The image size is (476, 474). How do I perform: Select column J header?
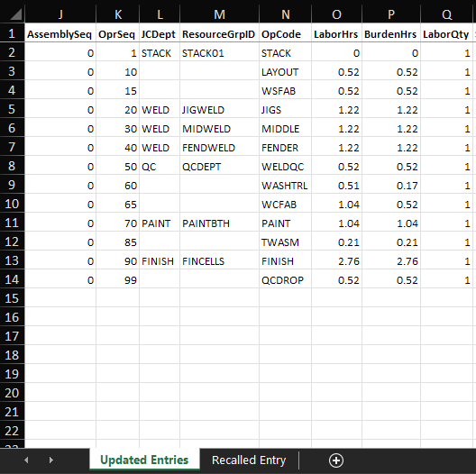click(60, 14)
